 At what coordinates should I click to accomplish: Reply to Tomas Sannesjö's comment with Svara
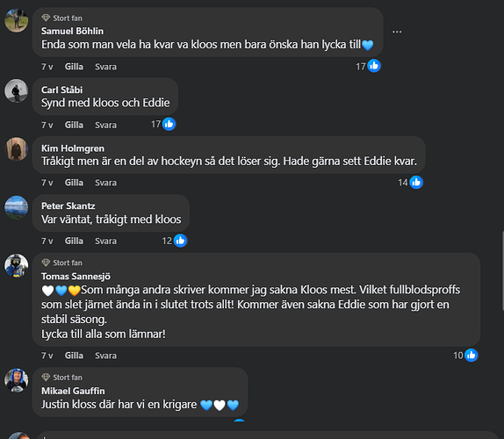(x=105, y=356)
